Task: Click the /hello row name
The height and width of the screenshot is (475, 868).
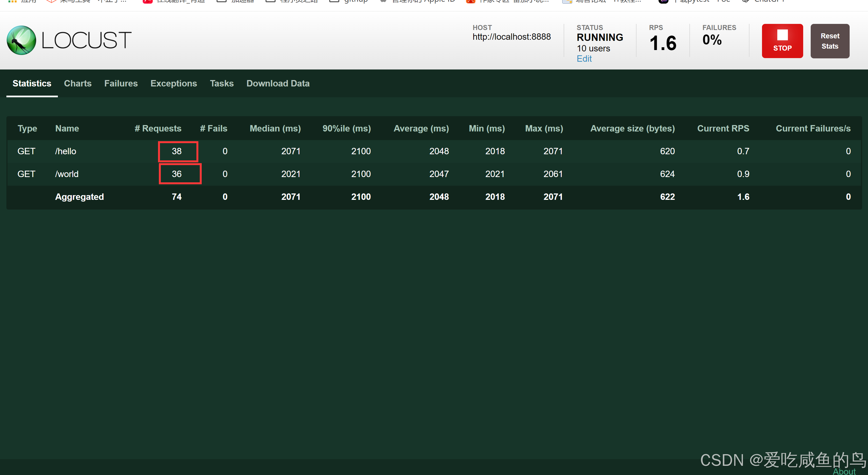Action: point(66,151)
